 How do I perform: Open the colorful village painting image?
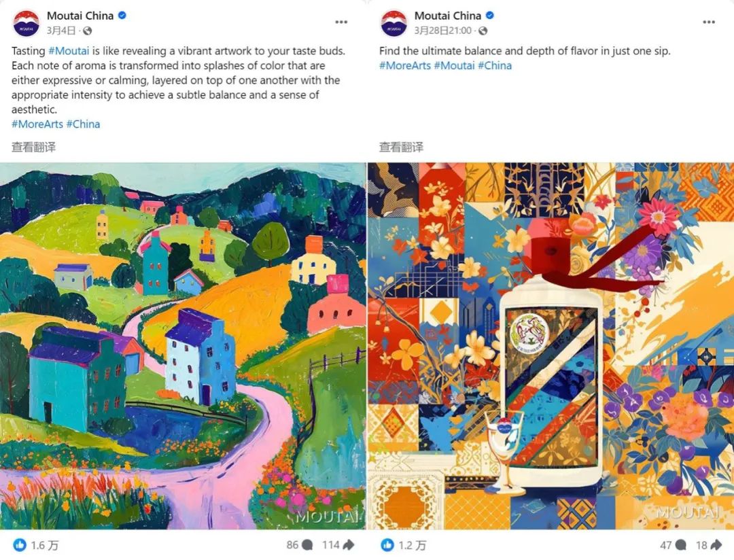pos(183,346)
